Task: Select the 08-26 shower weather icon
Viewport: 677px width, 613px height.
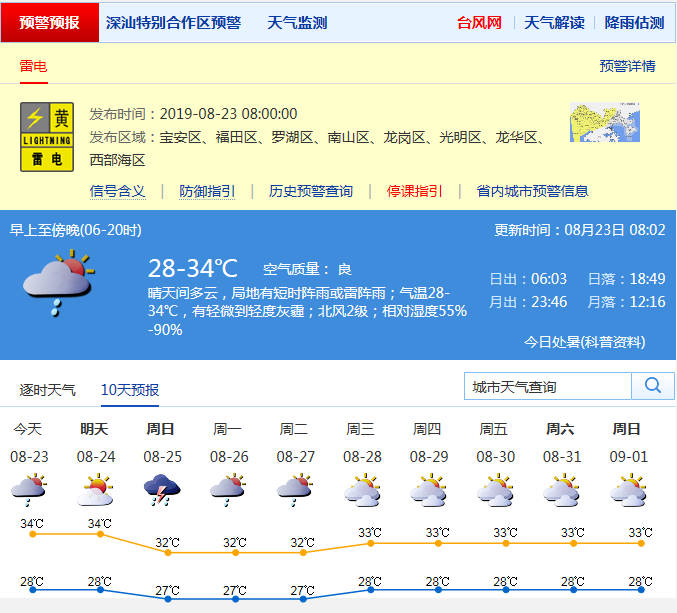Action: point(228,490)
